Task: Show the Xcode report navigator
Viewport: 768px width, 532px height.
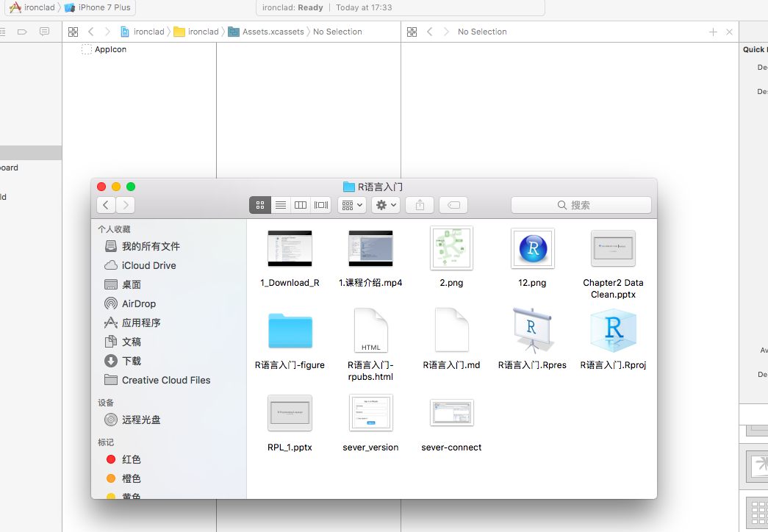Action: pyautogui.click(x=44, y=32)
